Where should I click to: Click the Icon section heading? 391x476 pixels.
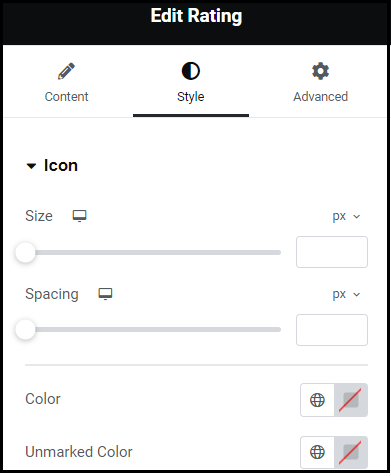click(61, 166)
